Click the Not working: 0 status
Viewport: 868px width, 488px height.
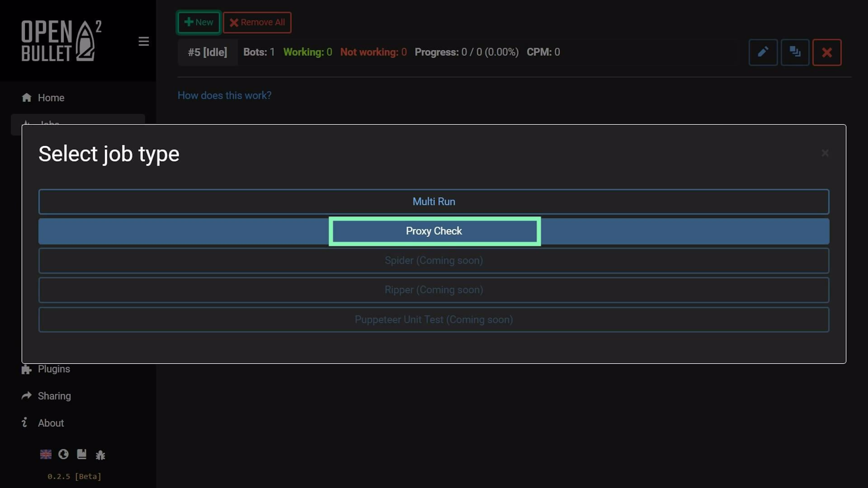[373, 52]
